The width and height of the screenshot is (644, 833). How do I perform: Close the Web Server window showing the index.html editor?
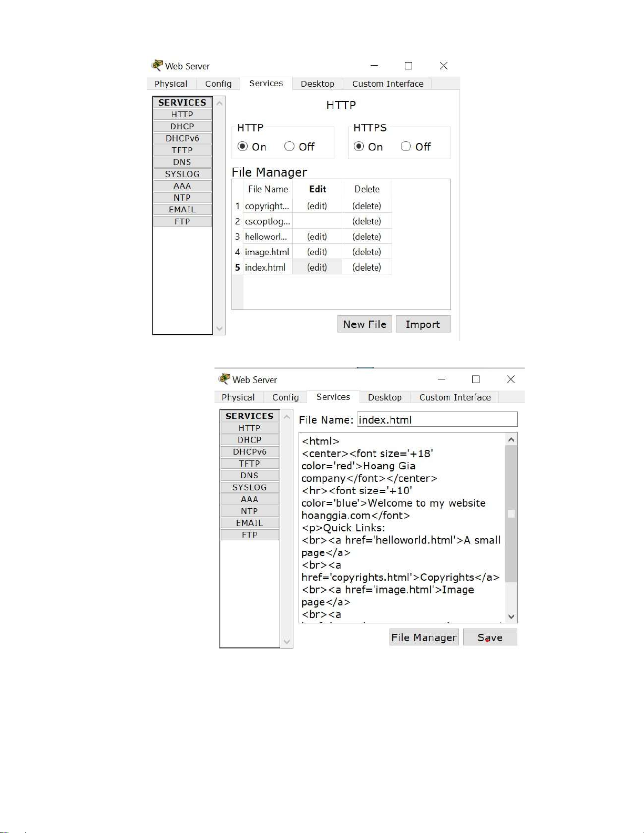[510, 379]
